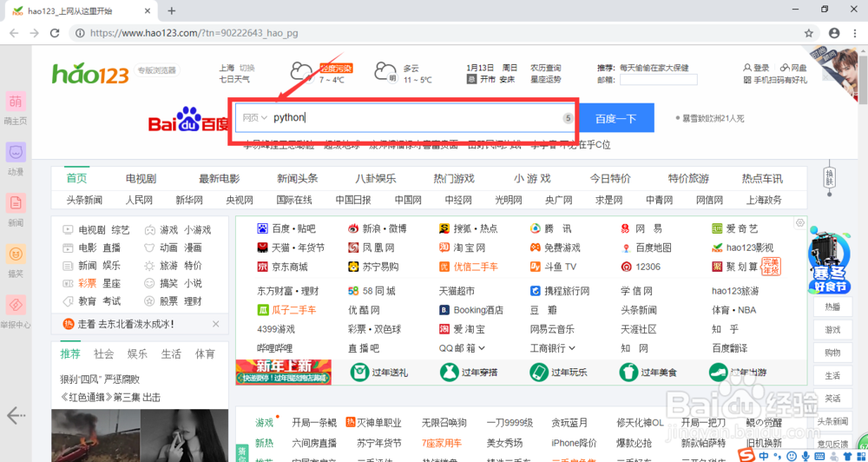Viewport: 868px width, 462px height.
Task: Click the 购物 right sidebar button
Action: (832, 353)
